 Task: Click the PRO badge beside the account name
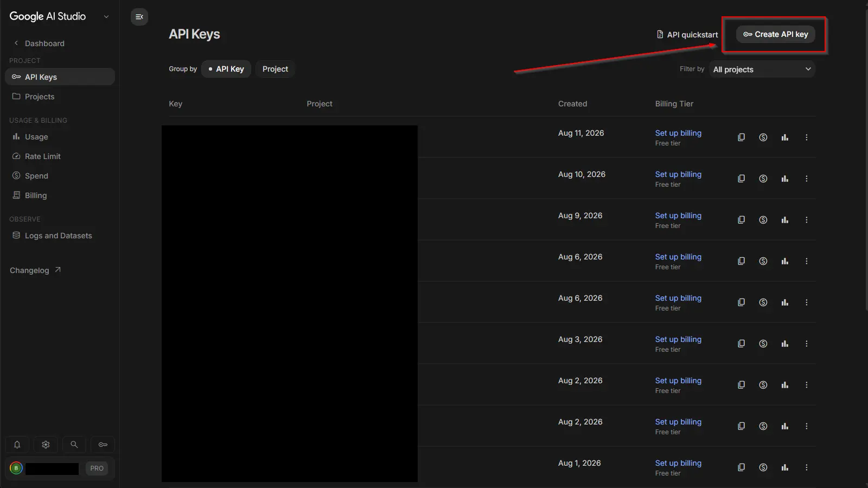[x=97, y=468]
